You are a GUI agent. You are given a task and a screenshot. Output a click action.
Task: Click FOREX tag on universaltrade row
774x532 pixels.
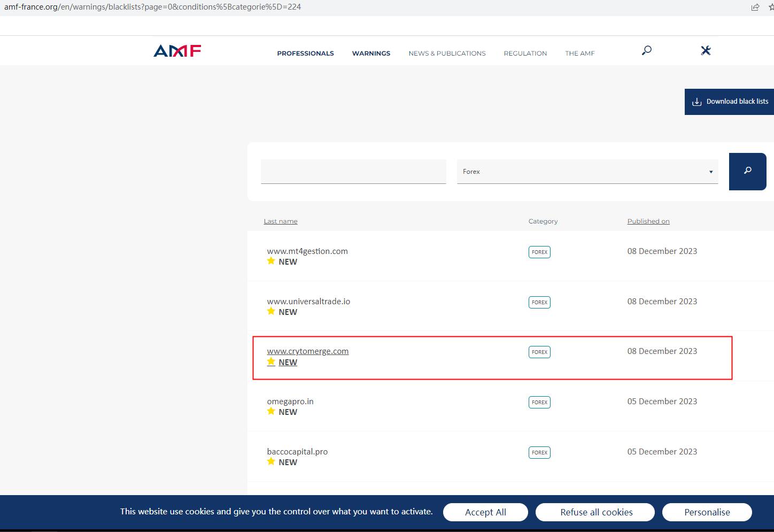[x=539, y=302]
